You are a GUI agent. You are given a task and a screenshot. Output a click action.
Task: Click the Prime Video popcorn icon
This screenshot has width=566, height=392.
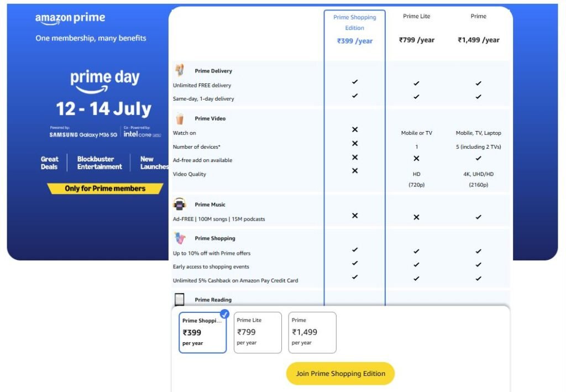click(x=180, y=118)
